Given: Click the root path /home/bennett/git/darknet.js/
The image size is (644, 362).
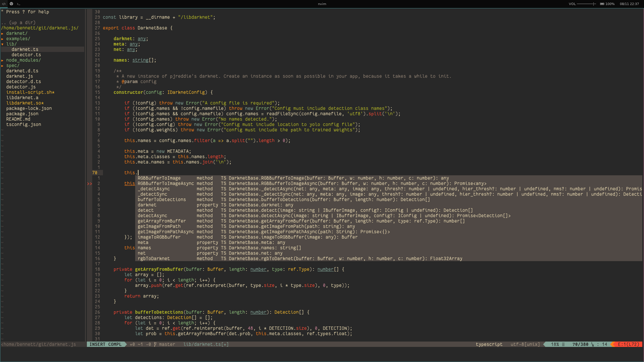Looking at the screenshot, I should click(40, 28).
